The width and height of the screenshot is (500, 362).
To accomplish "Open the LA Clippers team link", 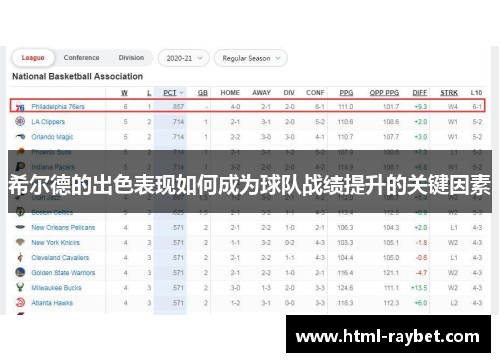I will click(48, 122).
